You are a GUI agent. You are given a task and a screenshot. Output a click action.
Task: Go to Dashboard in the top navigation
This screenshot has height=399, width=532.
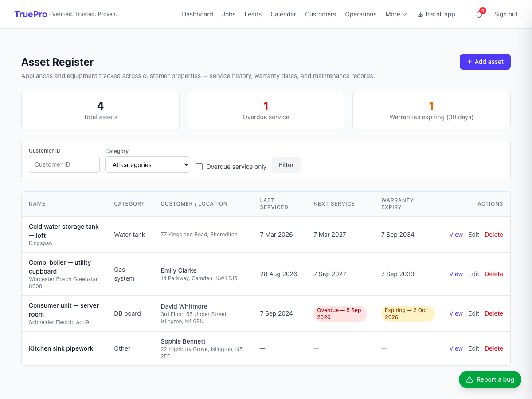[197, 14]
